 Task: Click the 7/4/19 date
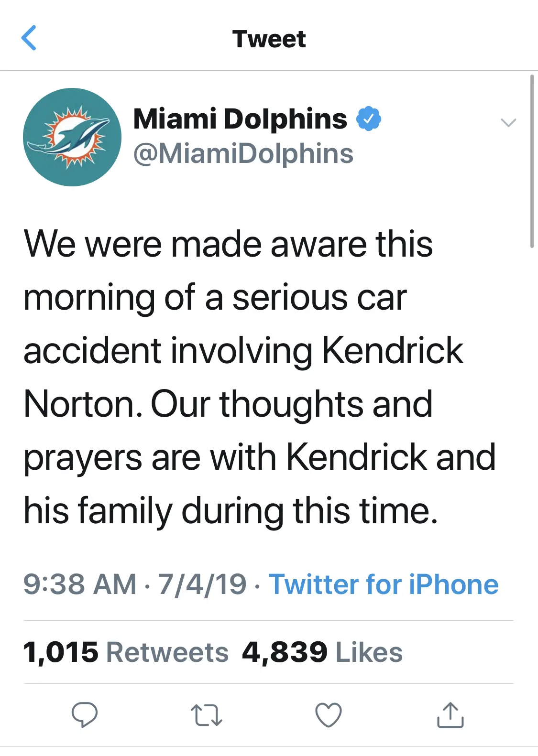202,584
